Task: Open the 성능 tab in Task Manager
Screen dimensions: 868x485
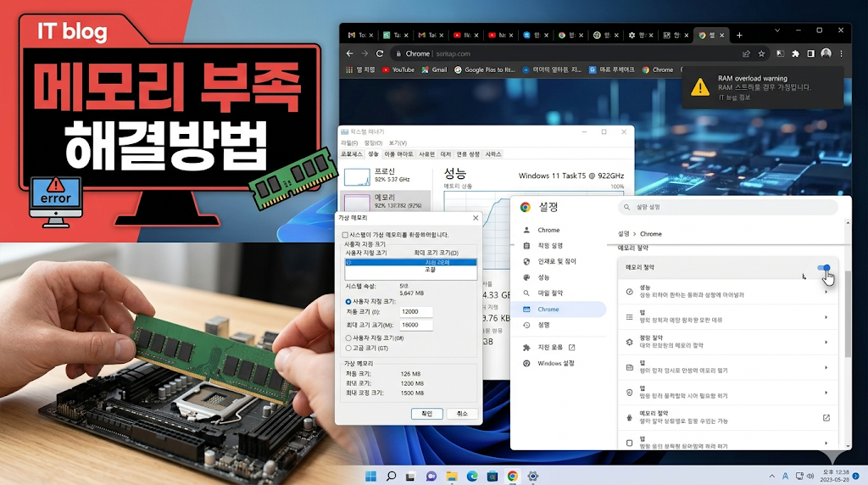Action: coord(374,154)
